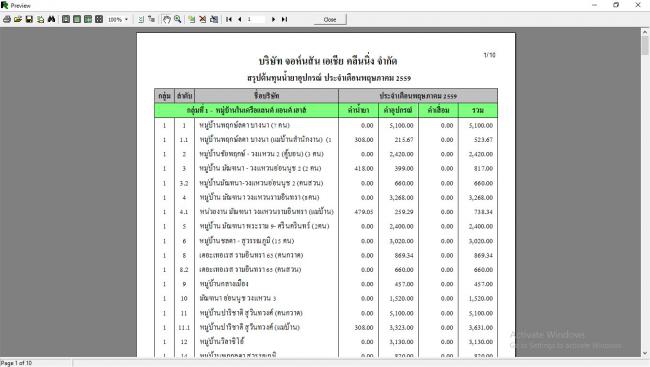Viewport: 650px width, 367px height.
Task: Restore down the Preview window
Action: pos(616,5)
